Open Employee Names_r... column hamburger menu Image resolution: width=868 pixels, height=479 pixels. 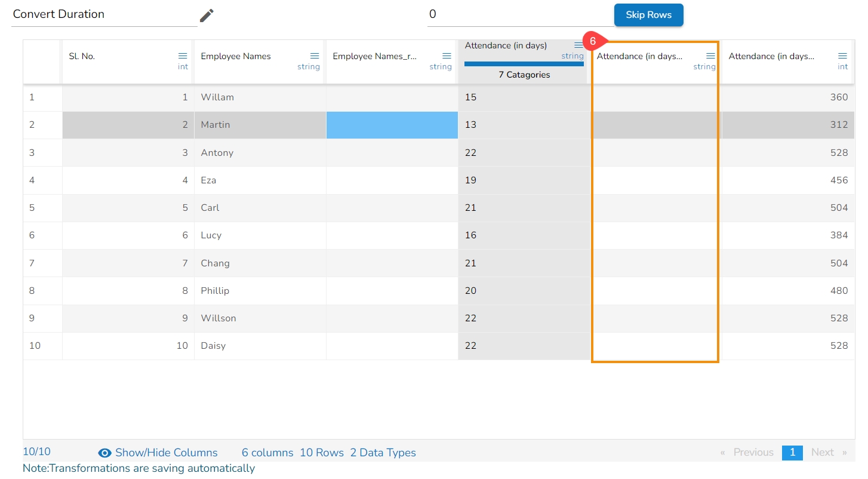(x=447, y=56)
